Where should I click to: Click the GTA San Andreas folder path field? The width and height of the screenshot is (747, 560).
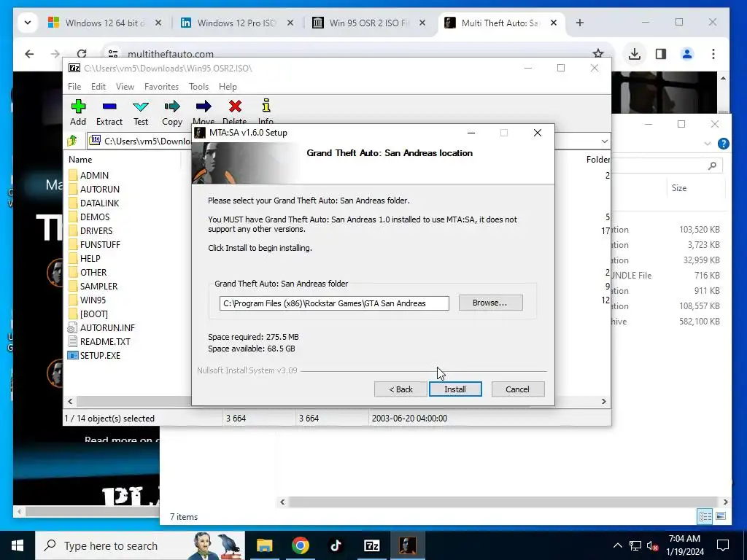click(x=334, y=303)
